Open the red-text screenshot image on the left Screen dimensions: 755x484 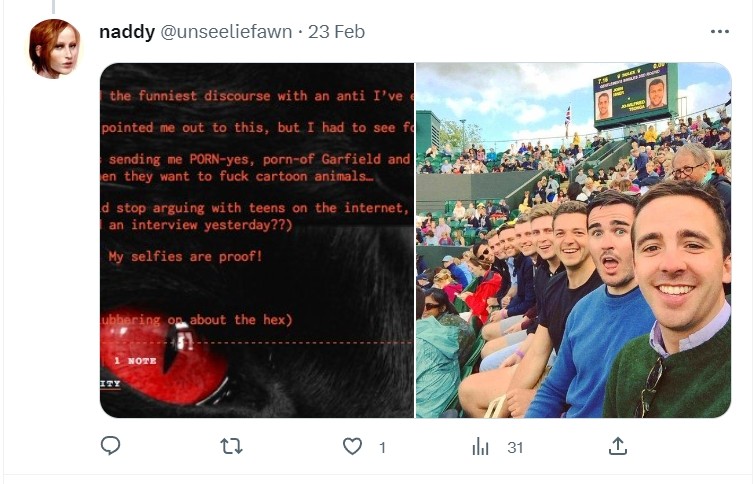pyautogui.click(x=257, y=240)
